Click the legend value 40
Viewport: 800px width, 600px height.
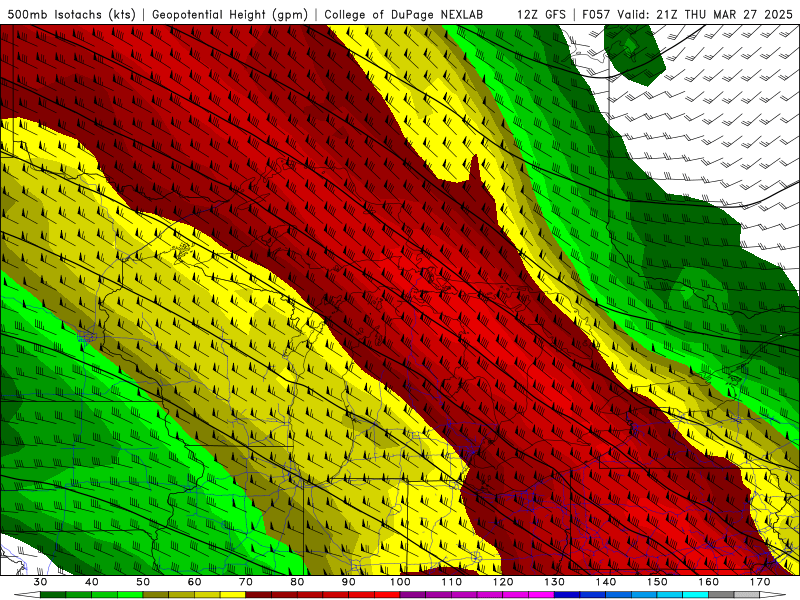coord(92,582)
